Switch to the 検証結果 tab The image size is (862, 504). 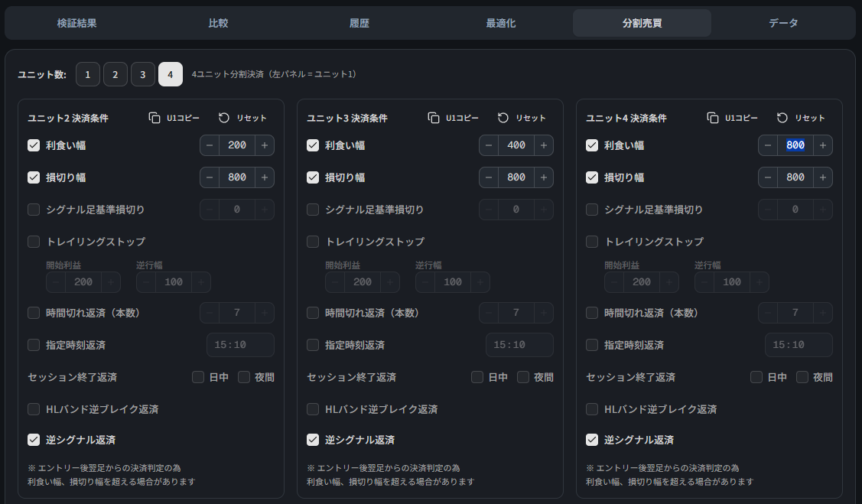77,23
